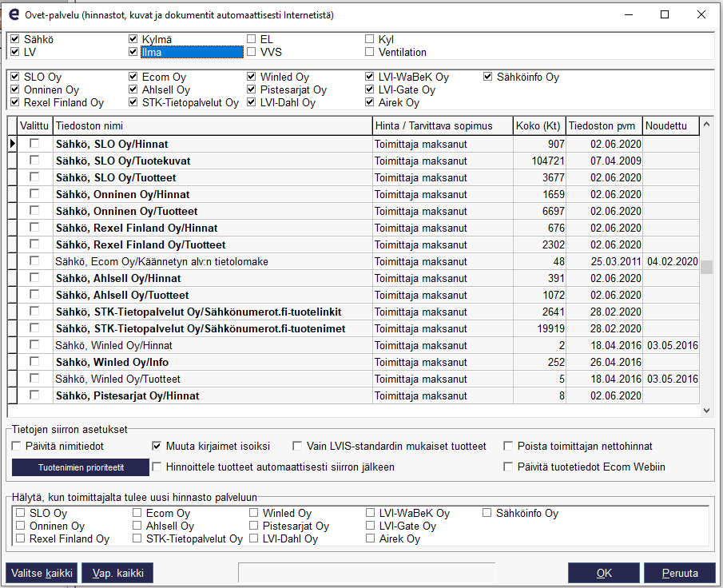Click the Hinta / Tarvittava sopimus header
This screenshot has height=588, width=723.
[x=443, y=126]
